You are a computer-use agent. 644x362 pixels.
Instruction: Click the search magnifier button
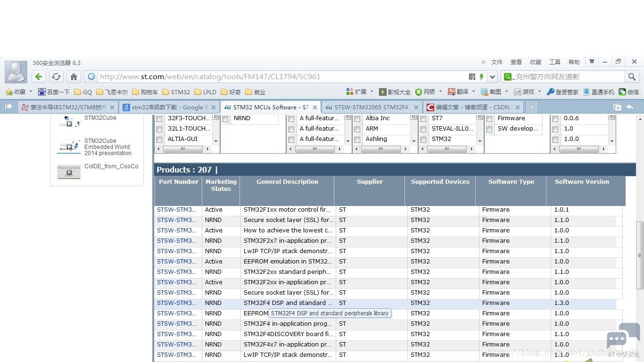coord(632,77)
